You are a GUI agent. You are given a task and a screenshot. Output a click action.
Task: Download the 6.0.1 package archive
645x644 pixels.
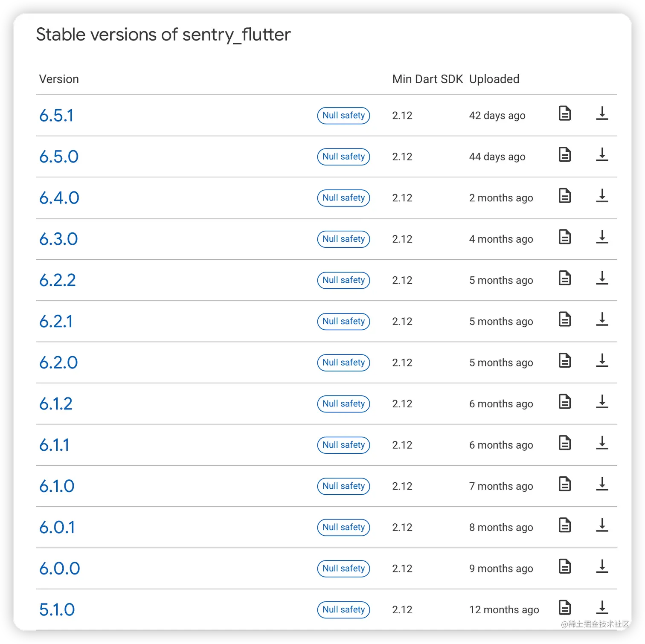(602, 525)
